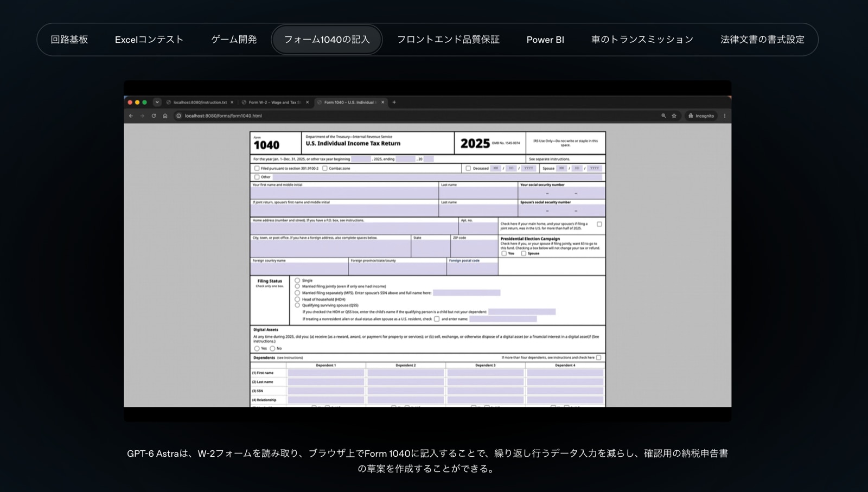
Task: Click your Last name field
Action: pyautogui.click(x=478, y=193)
